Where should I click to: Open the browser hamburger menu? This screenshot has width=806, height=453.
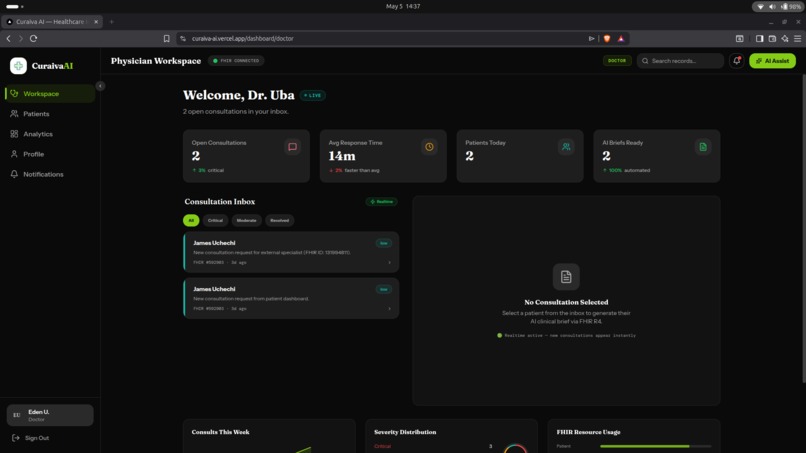[797, 39]
